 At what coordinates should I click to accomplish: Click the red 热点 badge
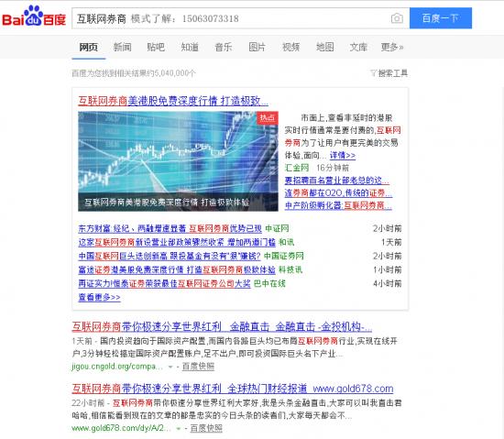pos(267,118)
